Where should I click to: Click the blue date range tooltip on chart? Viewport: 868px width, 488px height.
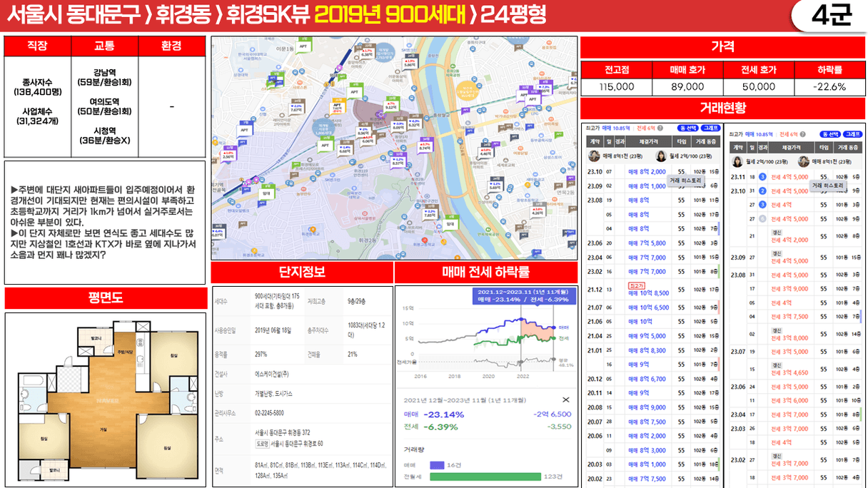coord(524,295)
